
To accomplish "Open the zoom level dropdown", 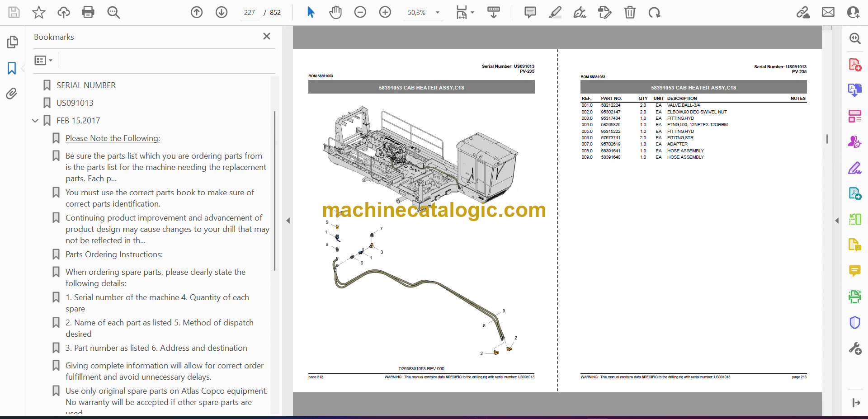I will pyautogui.click(x=437, y=13).
